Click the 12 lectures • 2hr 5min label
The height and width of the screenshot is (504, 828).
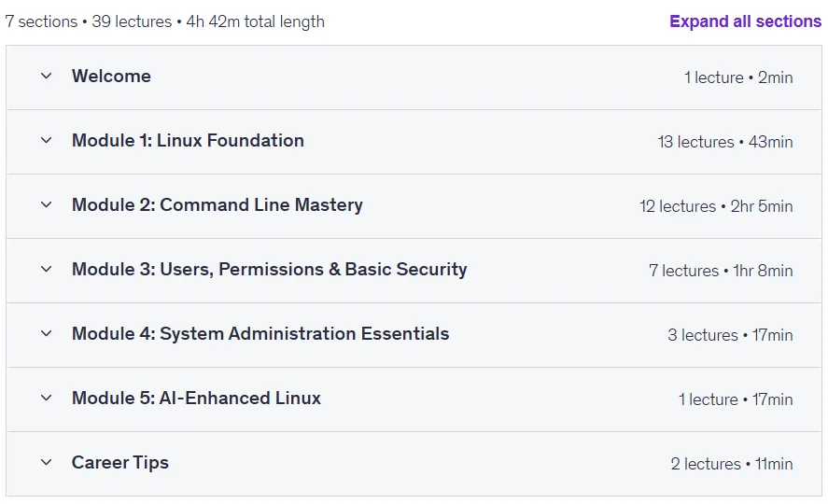point(716,206)
